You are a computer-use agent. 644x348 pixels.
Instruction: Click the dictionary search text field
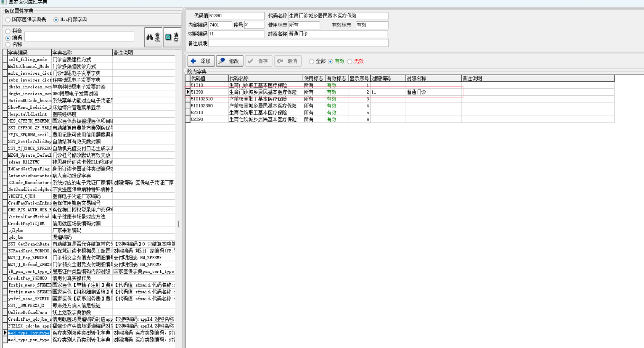pyautogui.click(x=79, y=37)
